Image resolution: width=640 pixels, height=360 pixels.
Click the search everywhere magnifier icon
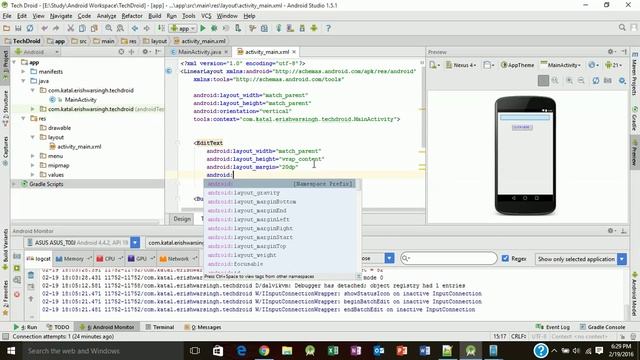click(x=622, y=28)
